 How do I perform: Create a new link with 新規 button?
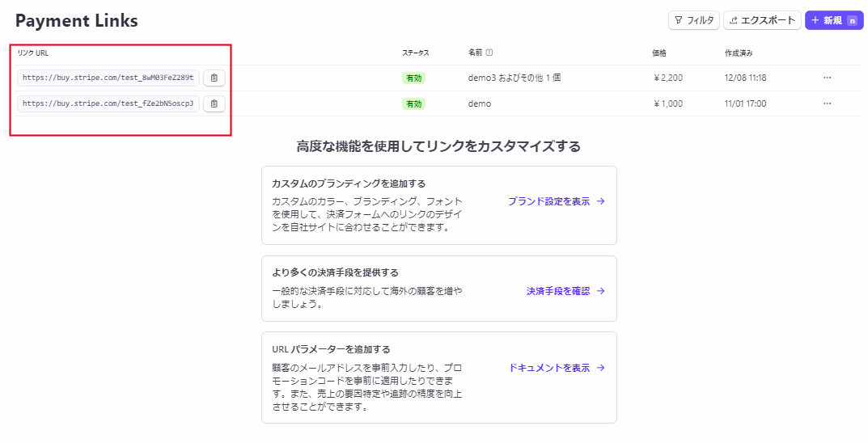click(834, 20)
